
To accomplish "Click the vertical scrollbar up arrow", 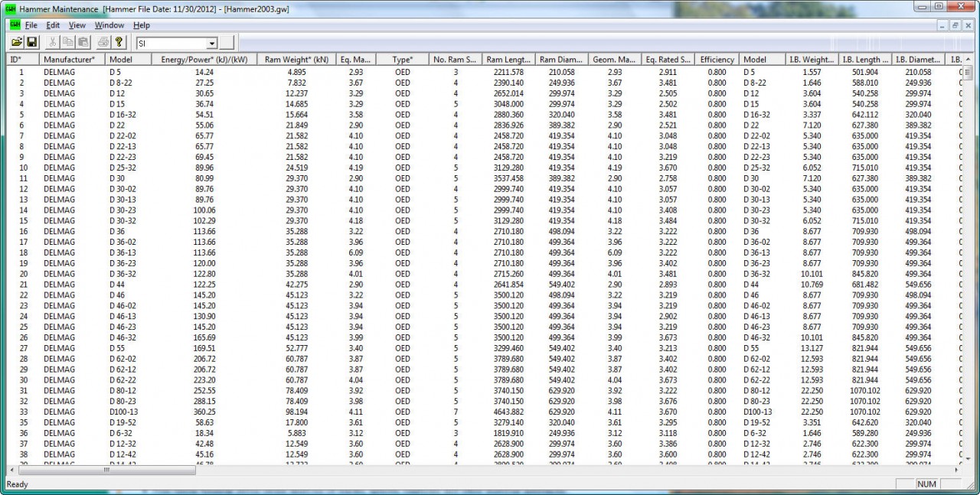I will (x=968, y=60).
